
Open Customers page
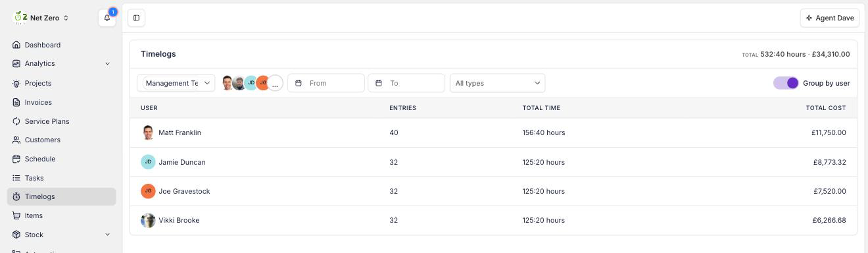[x=62, y=140]
